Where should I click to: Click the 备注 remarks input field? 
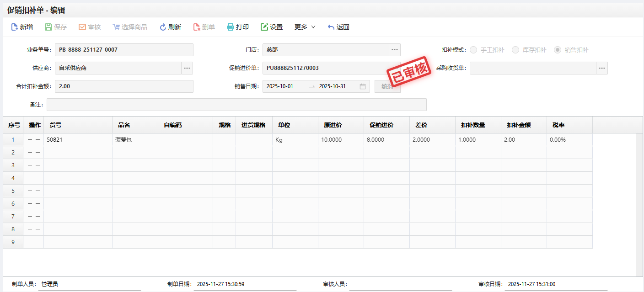236,105
